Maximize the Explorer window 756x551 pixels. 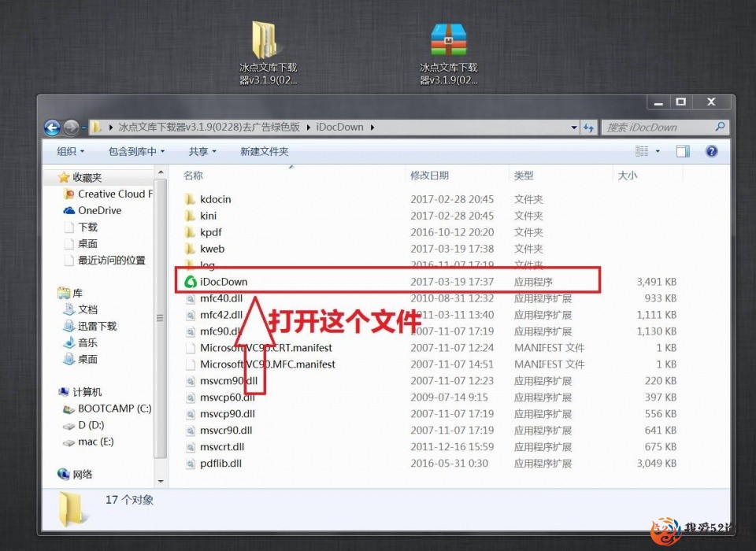680,102
